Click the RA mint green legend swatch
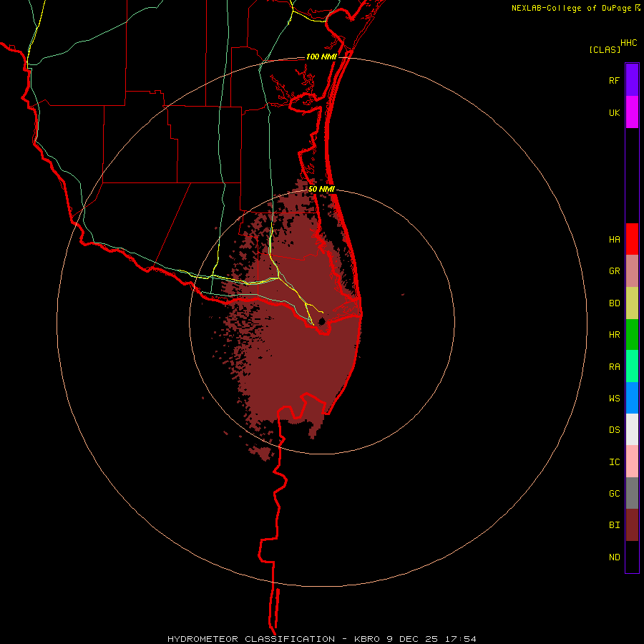 pyautogui.click(x=632, y=366)
